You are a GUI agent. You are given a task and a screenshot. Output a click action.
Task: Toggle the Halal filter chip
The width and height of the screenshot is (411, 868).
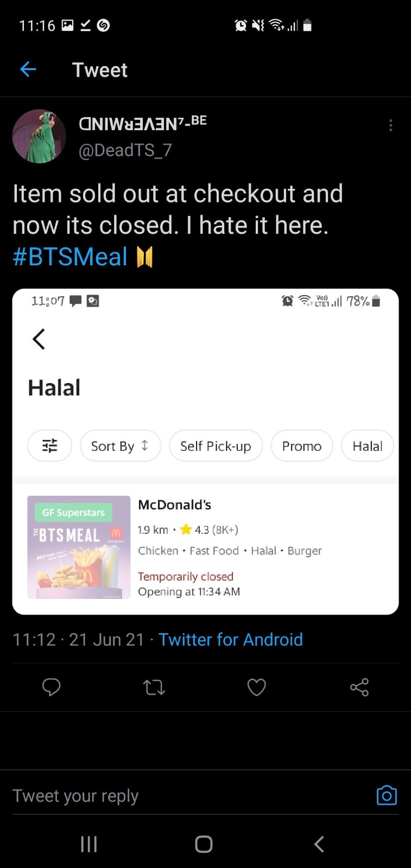tap(367, 446)
